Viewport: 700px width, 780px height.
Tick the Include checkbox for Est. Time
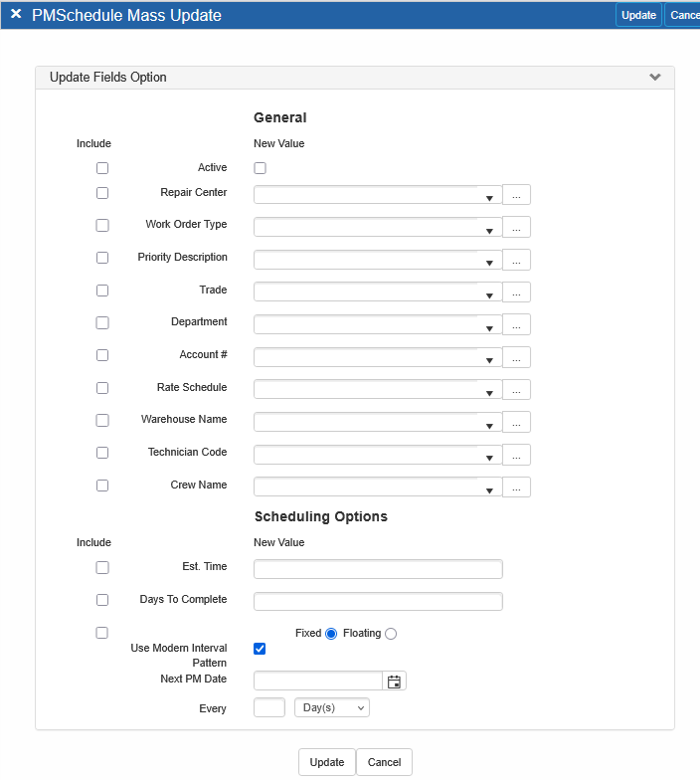tap(102, 567)
